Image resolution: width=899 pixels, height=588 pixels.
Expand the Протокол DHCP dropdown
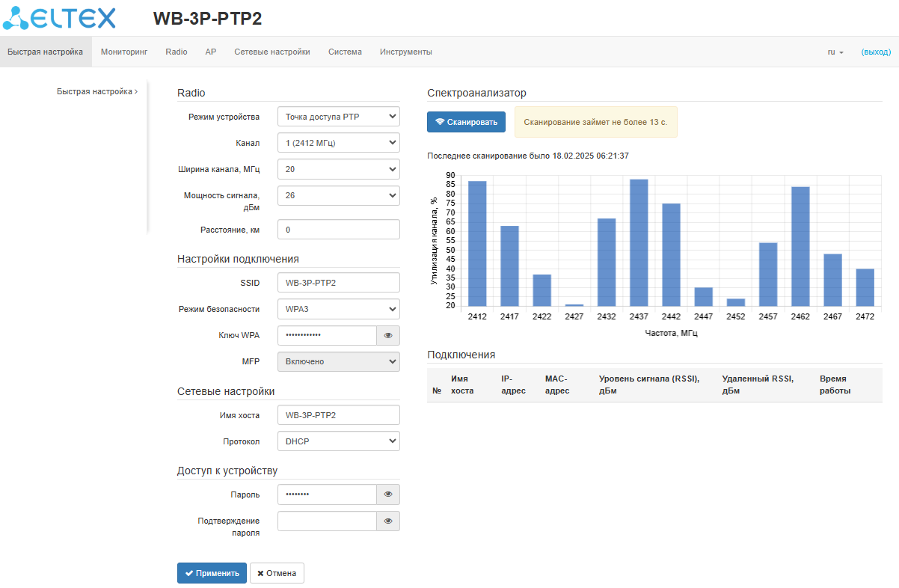click(338, 441)
